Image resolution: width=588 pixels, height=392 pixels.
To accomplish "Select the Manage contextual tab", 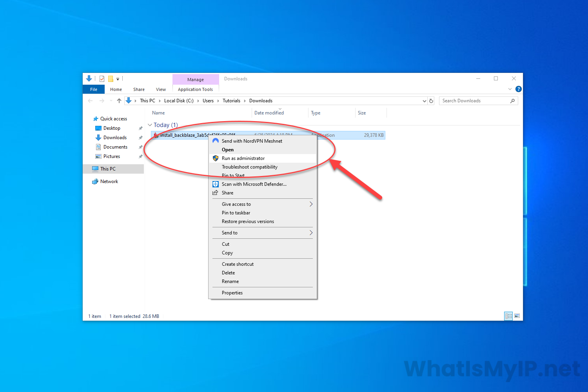I will pyautogui.click(x=196, y=80).
